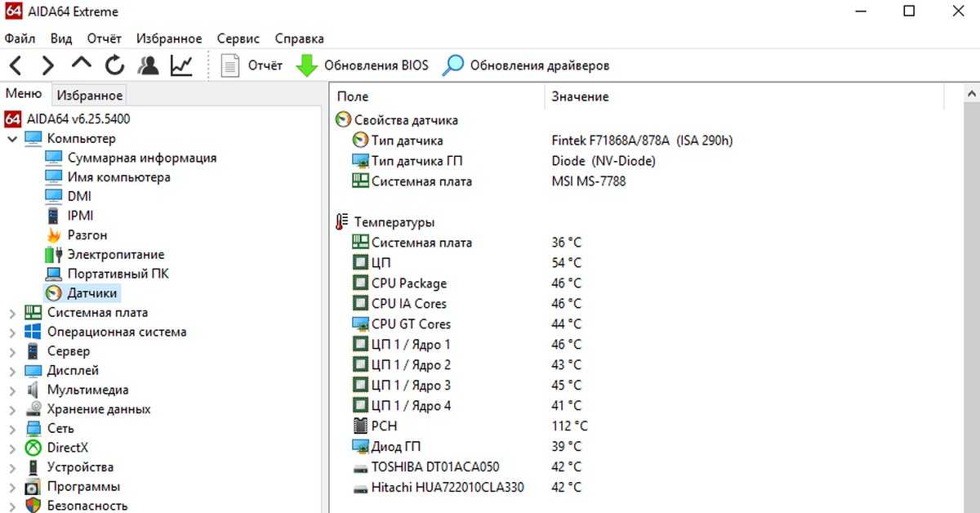Image resolution: width=980 pixels, height=513 pixels.
Task: Click the Отчёт report toolbar button
Action: (252, 65)
